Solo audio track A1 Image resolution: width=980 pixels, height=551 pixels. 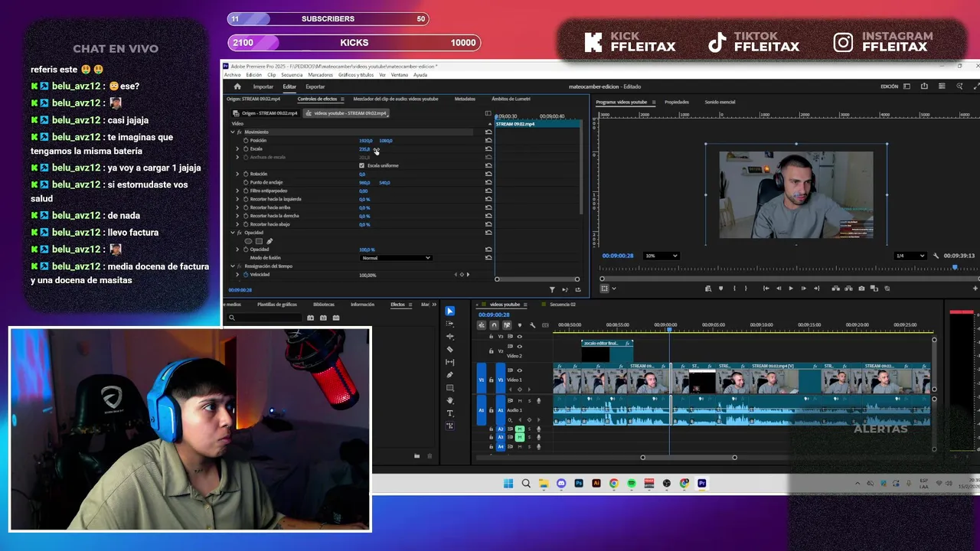point(529,400)
